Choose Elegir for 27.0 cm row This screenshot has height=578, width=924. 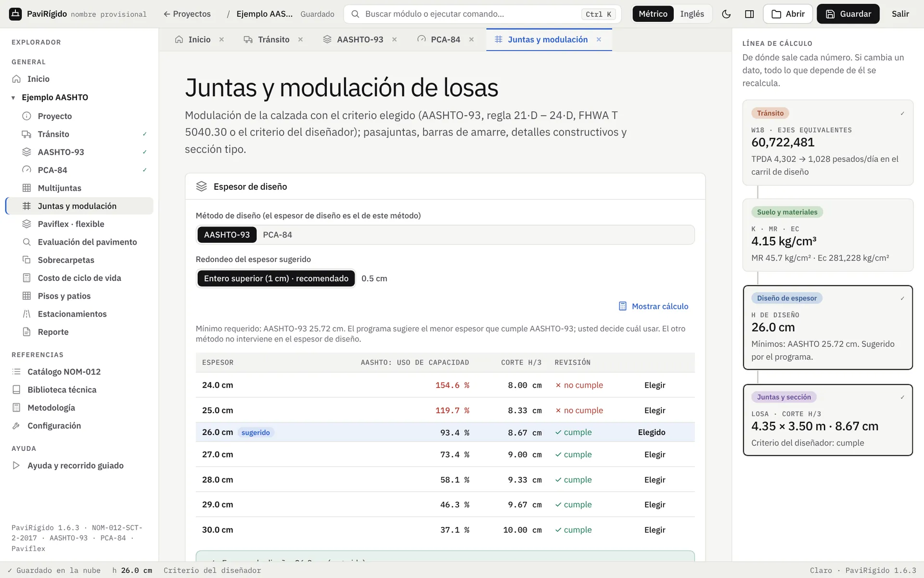pyautogui.click(x=654, y=455)
